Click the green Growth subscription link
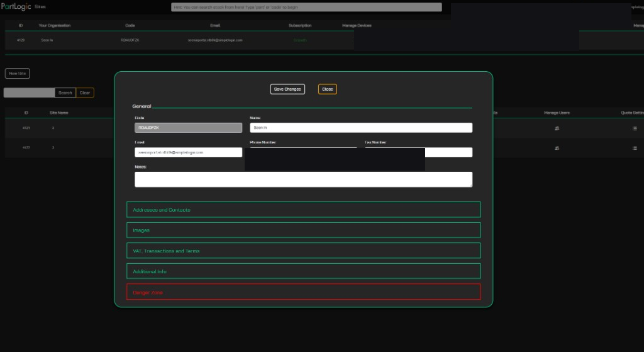This screenshot has width=644, height=352. [x=300, y=40]
